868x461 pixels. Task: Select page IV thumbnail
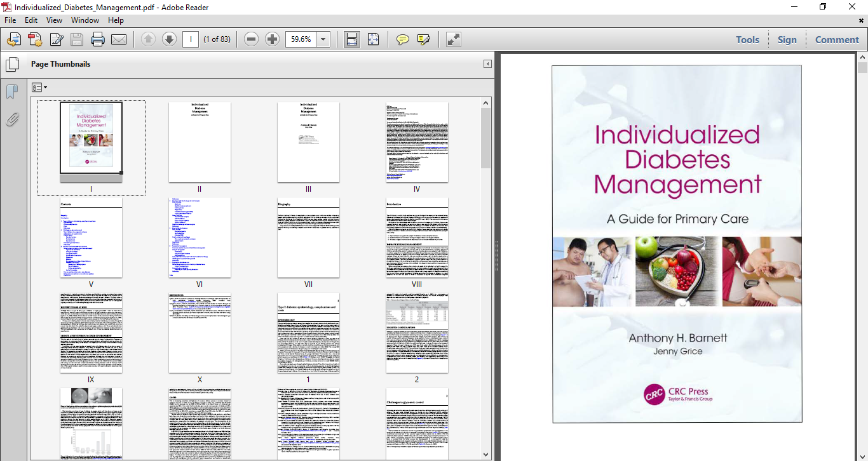click(x=417, y=142)
